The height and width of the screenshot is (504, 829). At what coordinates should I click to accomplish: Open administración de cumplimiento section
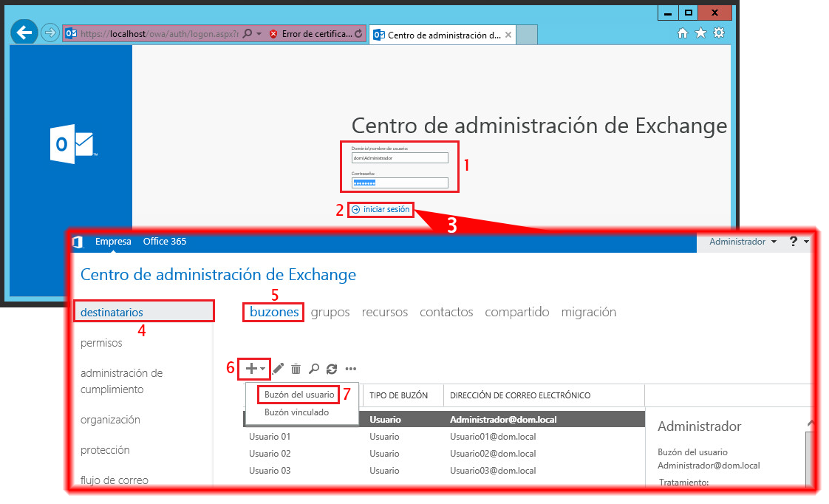coord(122,381)
